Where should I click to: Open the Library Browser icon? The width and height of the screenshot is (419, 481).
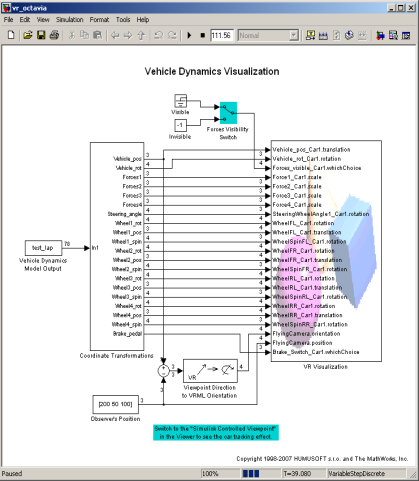(380, 35)
